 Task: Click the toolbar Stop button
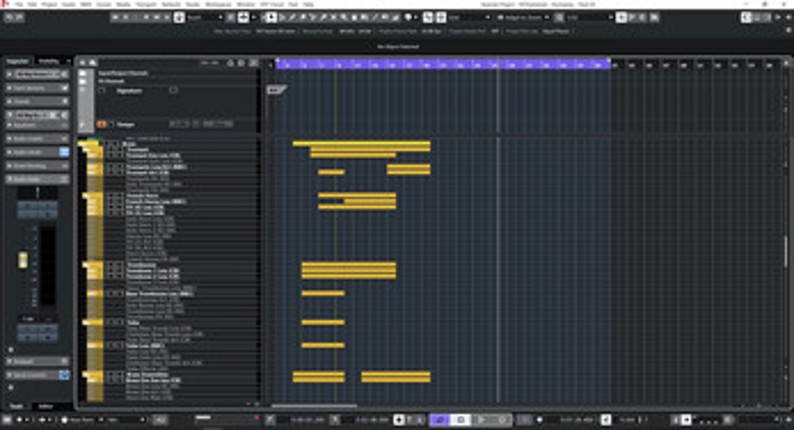pos(146,17)
